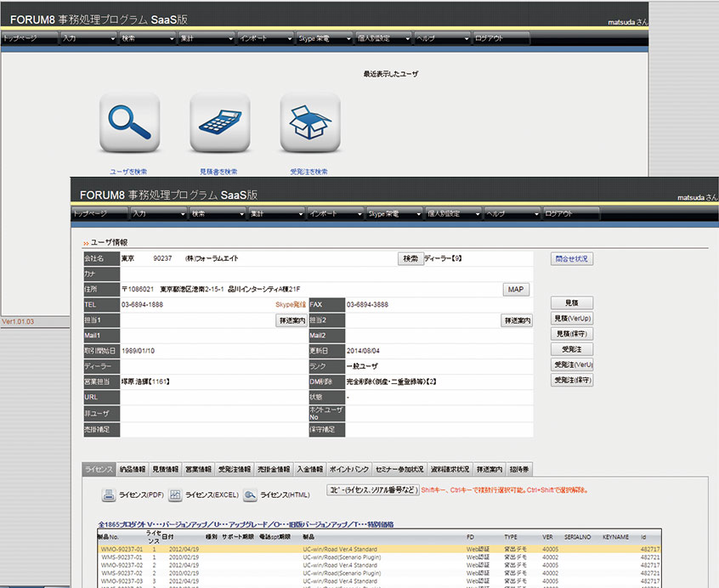Open the セミナー参加状況 tab
Image resolution: width=719 pixels, height=588 pixels.
pyautogui.click(x=399, y=469)
